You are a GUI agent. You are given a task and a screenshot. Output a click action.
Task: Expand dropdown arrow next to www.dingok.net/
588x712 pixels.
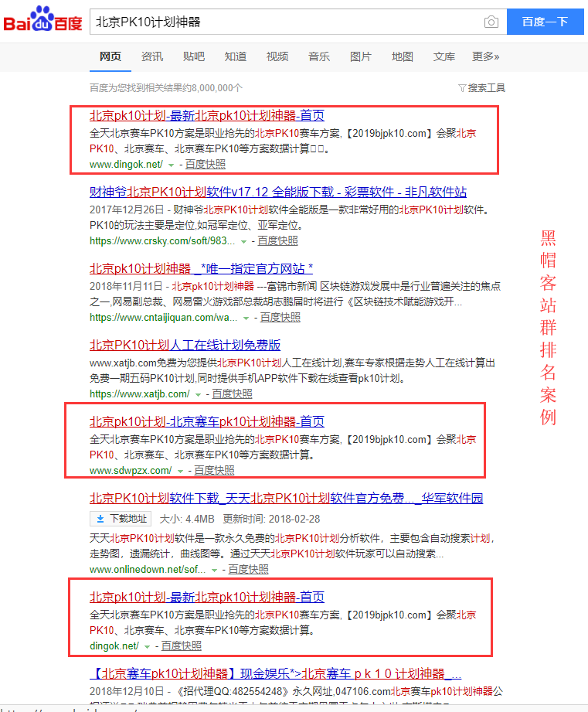(x=171, y=165)
